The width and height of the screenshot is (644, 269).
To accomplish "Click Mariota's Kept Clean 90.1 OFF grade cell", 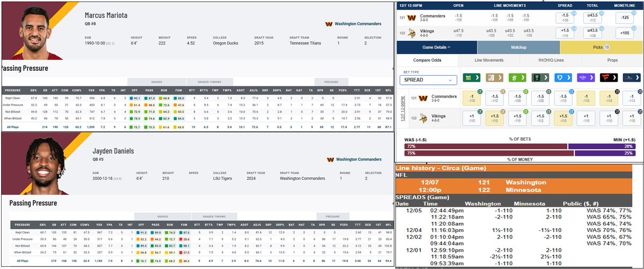I will coord(136,98).
